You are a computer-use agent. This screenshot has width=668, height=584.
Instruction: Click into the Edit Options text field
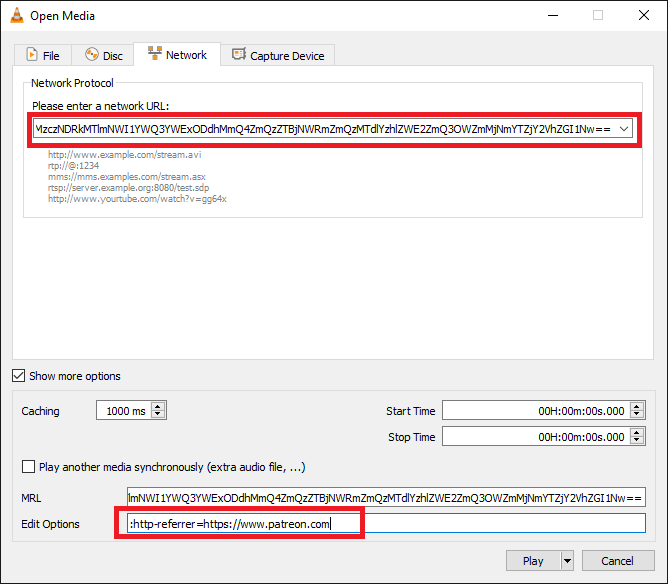point(386,523)
